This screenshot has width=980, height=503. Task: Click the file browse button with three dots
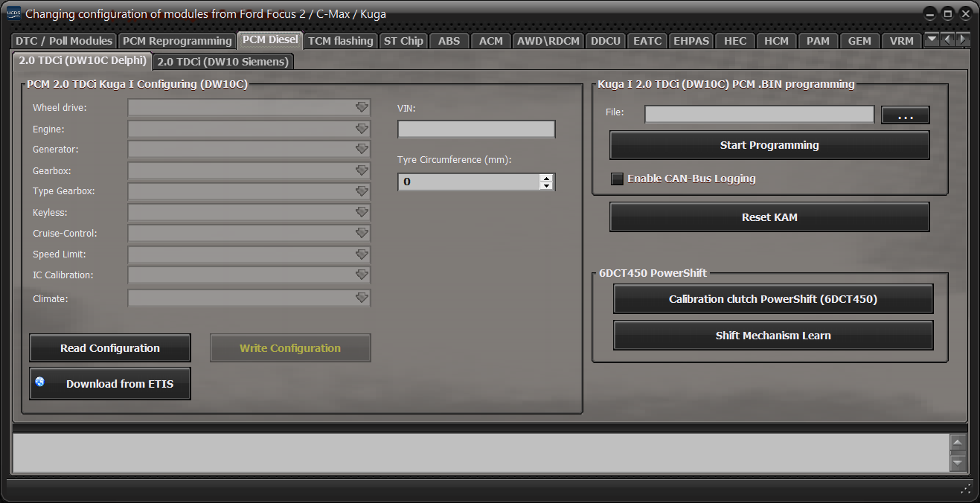(x=905, y=115)
